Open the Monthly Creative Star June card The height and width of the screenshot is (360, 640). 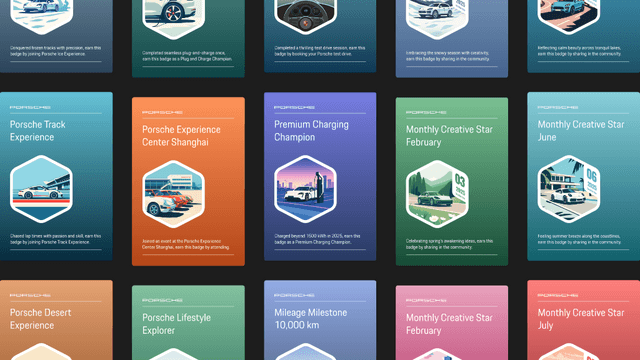pos(584,176)
